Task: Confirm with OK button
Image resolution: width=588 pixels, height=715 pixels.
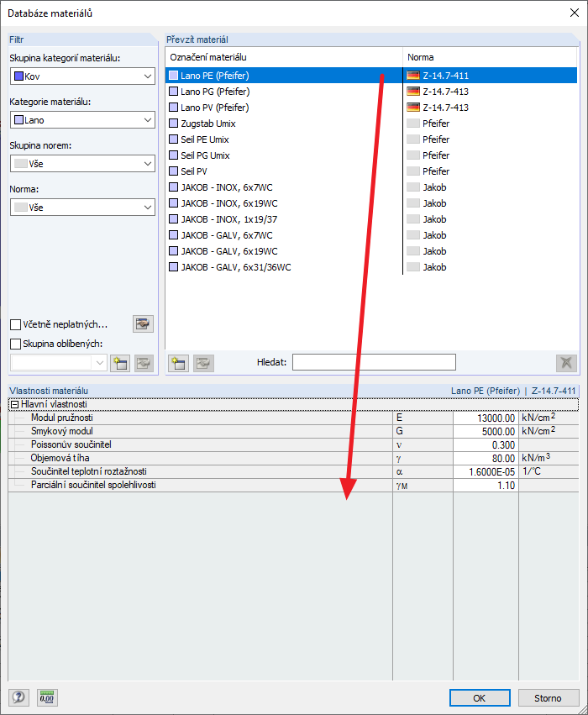Action: pyautogui.click(x=480, y=697)
